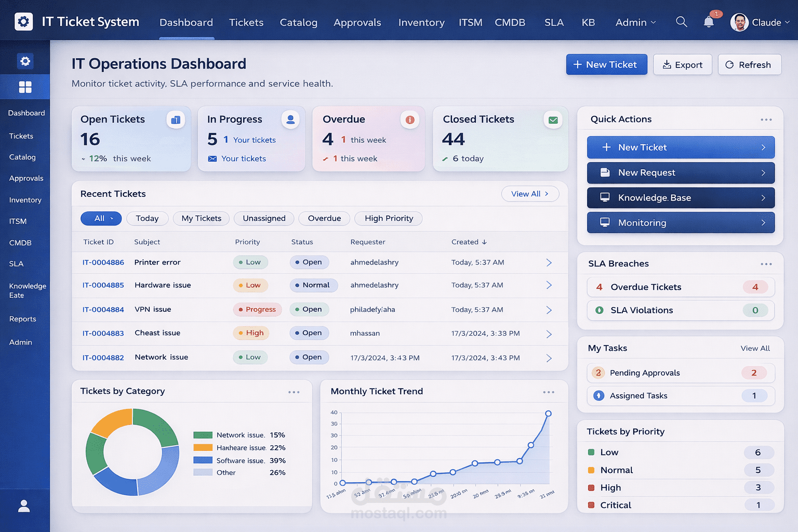Filter recent tickets by Today
Viewport: 798px width, 532px height.
pyautogui.click(x=147, y=218)
